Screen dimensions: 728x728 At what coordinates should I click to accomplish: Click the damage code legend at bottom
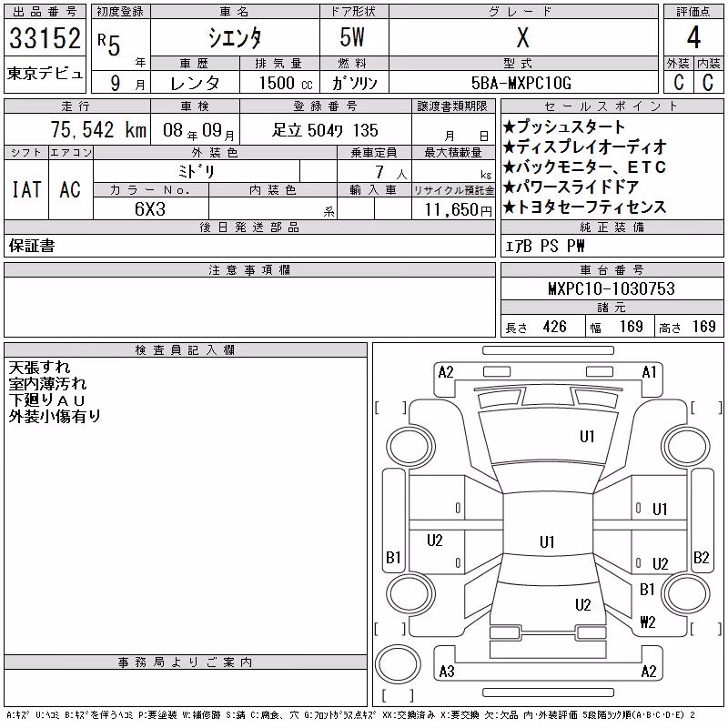coord(351,715)
